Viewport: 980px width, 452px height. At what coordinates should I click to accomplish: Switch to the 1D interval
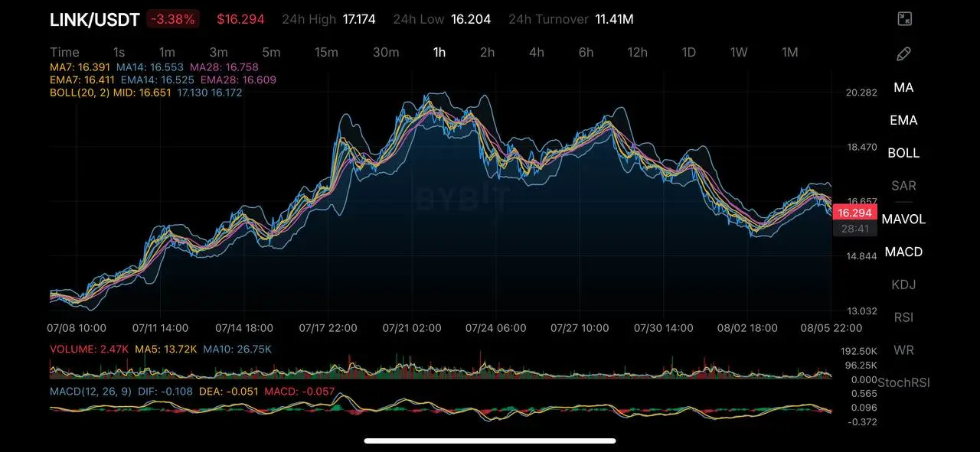[x=688, y=52]
